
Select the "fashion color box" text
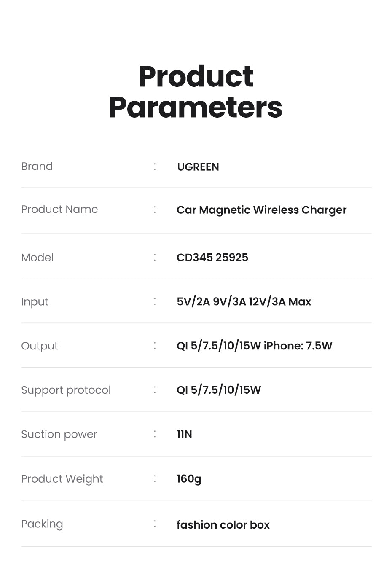pos(223,525)
